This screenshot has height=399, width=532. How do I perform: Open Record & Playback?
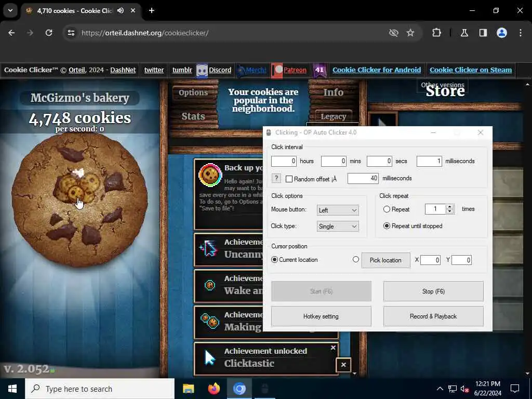coord(433,316)
